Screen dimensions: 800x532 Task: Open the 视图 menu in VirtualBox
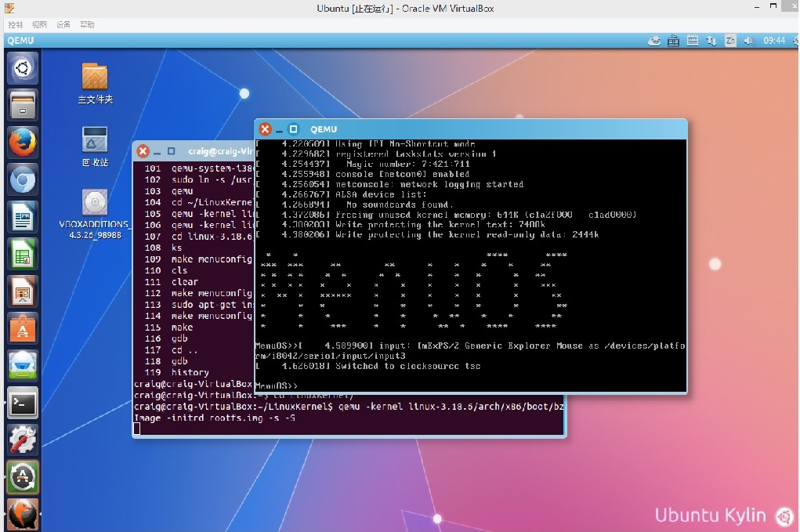pos(39,24)
